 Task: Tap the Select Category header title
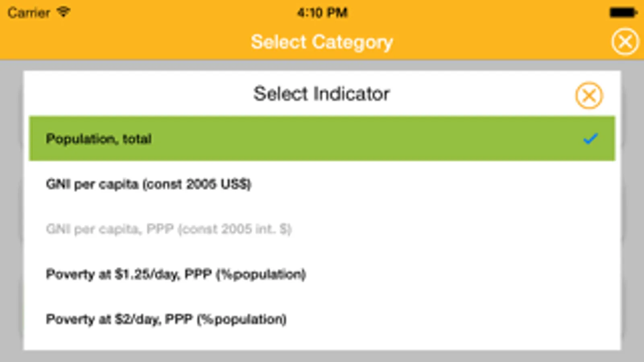click(322, 42)
